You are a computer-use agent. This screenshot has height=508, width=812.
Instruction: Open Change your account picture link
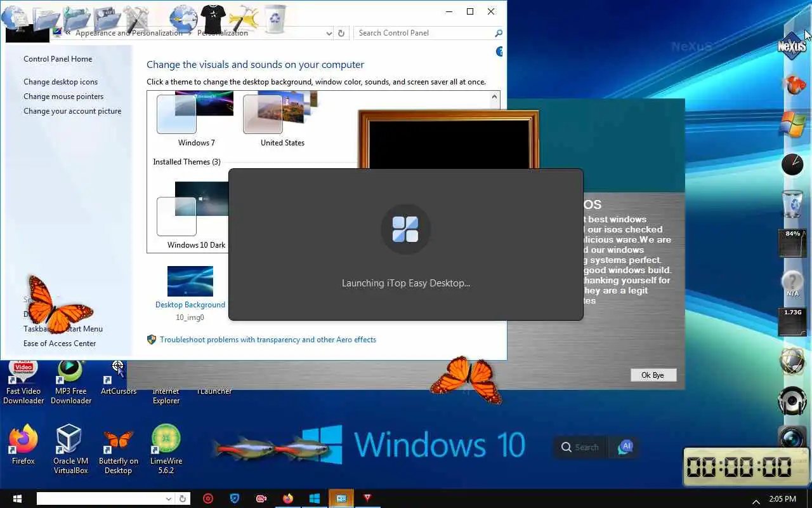pos(72,111)
